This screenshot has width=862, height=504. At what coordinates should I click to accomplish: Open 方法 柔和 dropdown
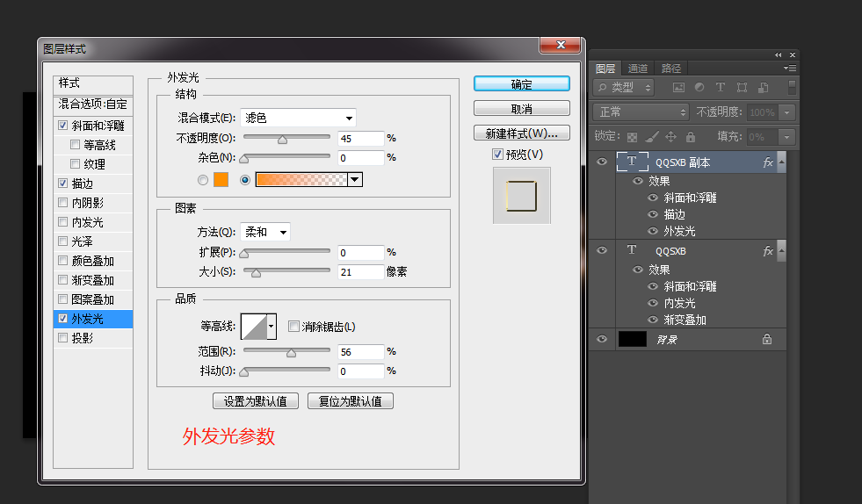(265, 232)
